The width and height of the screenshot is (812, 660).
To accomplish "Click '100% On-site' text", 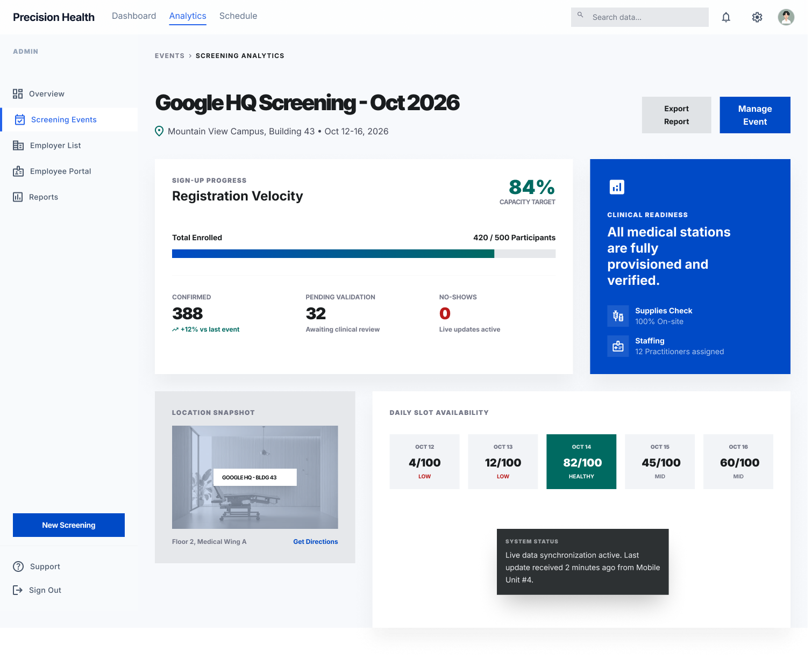I will coord(659,321).
